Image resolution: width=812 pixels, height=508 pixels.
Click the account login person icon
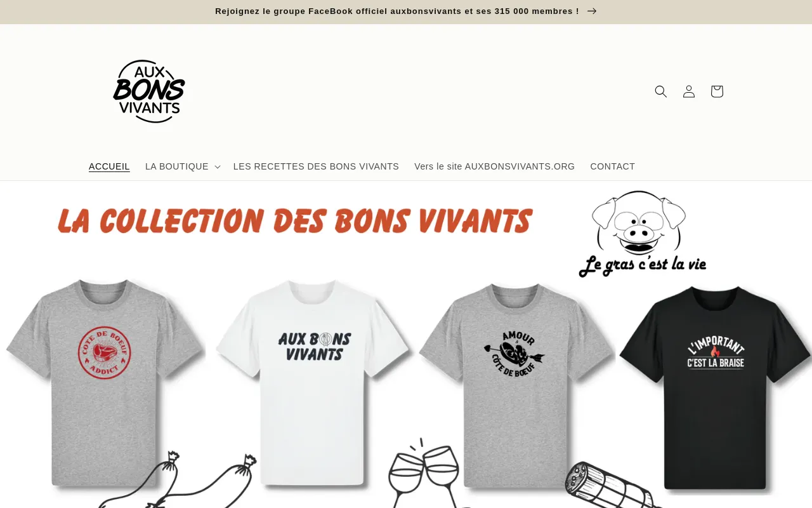[x=689, y=91]
